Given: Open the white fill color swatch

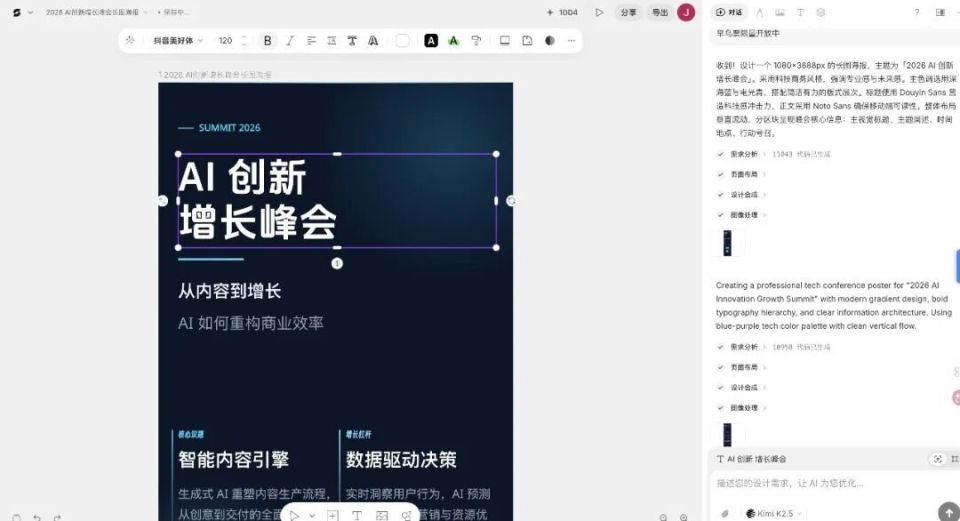Looking at the screenshot, I should [x=402, y=40].
